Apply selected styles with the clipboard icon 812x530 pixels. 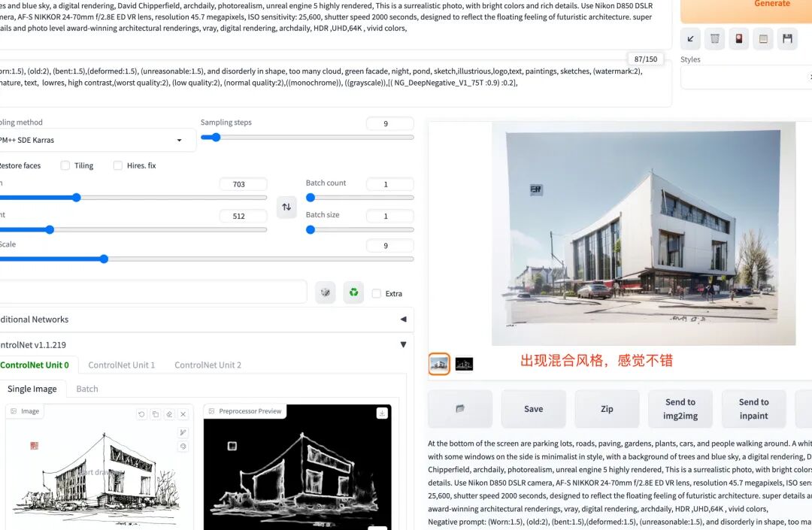point(763,39)
